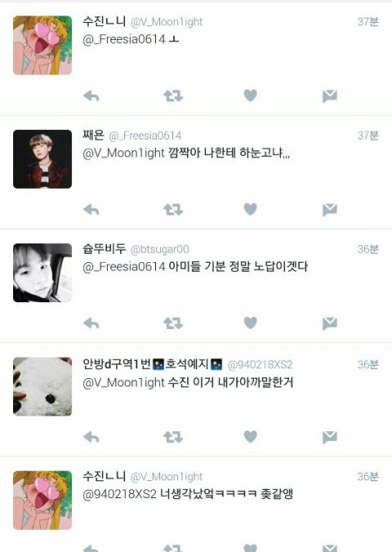Retweet the @btsugar00 tweet
This screenshot has height=552, width=392.
tap(173, 323)
